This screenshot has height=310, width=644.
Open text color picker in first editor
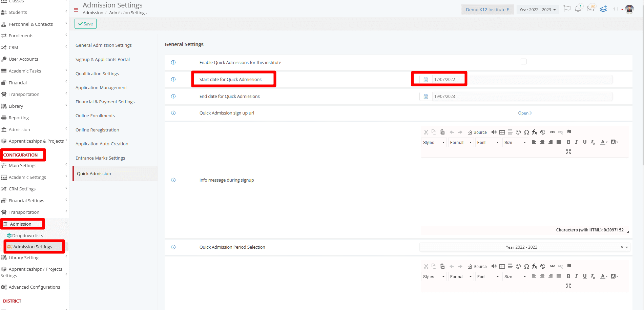tap(604, 142)
